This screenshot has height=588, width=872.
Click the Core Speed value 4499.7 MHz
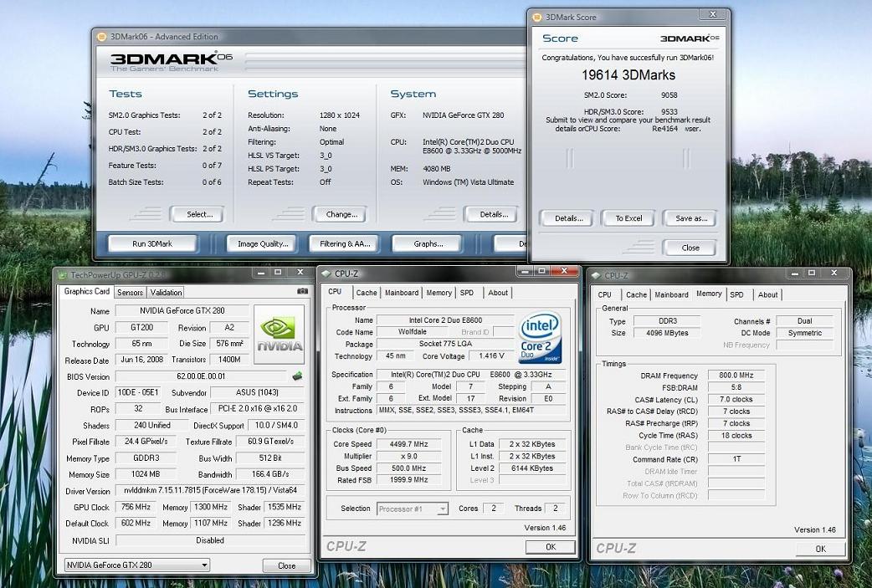point(408,444)
